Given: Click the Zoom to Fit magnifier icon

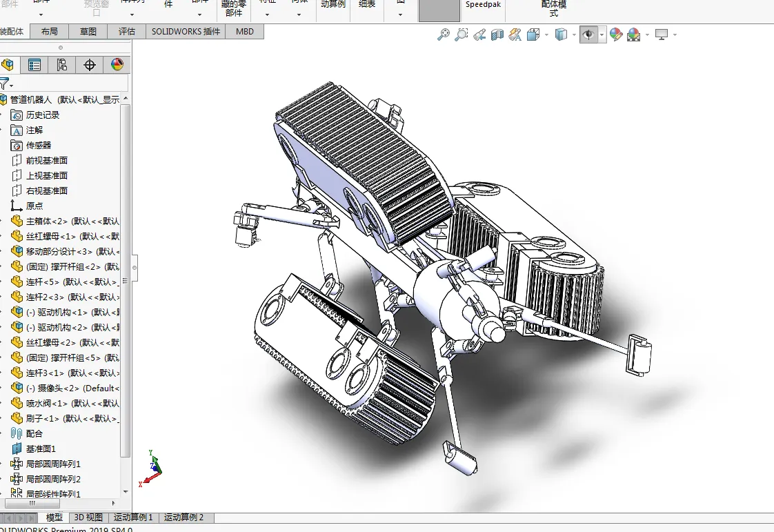Looking at the screenshot, I should pos(444,35).
